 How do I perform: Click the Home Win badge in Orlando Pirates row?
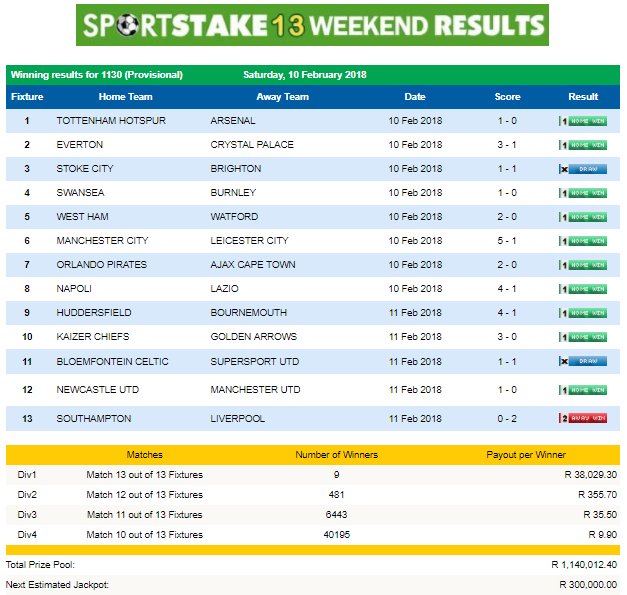point(583,265)
